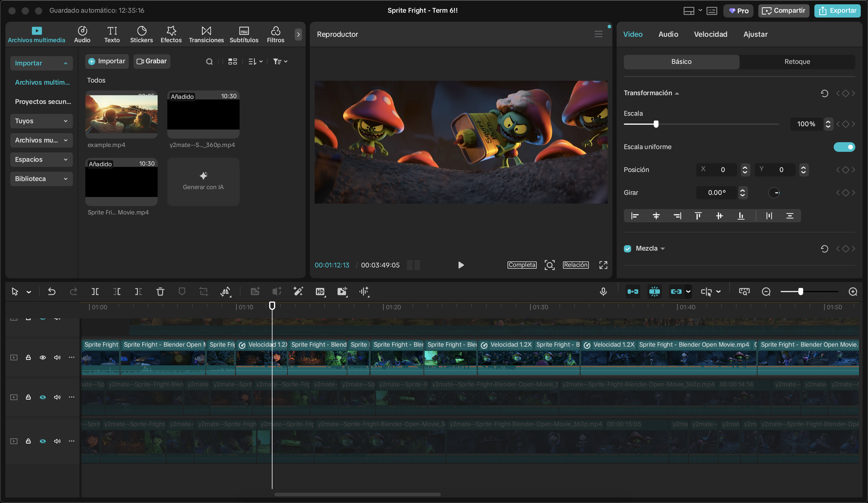Reset the Transformación settings

[824, 93]
